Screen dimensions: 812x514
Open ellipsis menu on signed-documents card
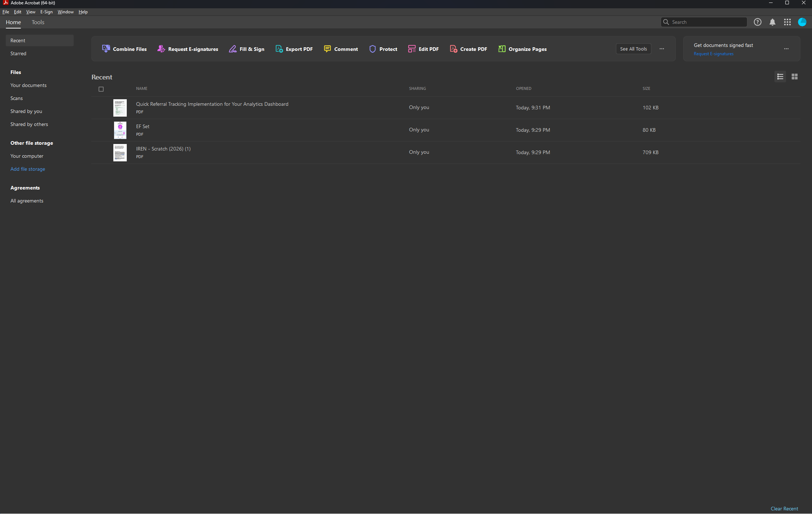pos(786,49)
